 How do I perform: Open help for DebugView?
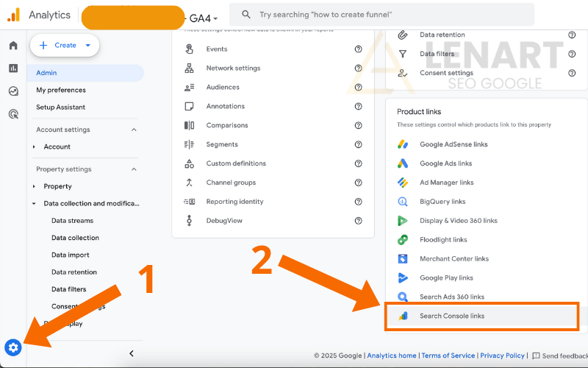pos(358,220)
